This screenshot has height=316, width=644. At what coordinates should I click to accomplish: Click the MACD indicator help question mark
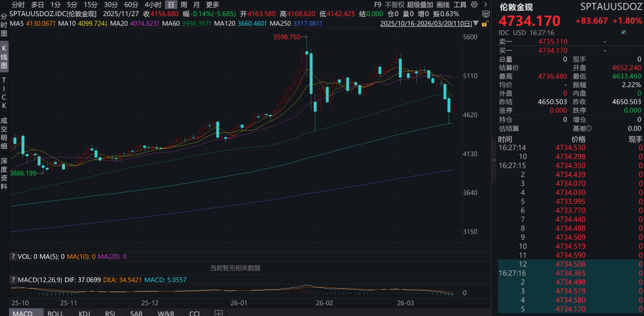coord(13,279)
